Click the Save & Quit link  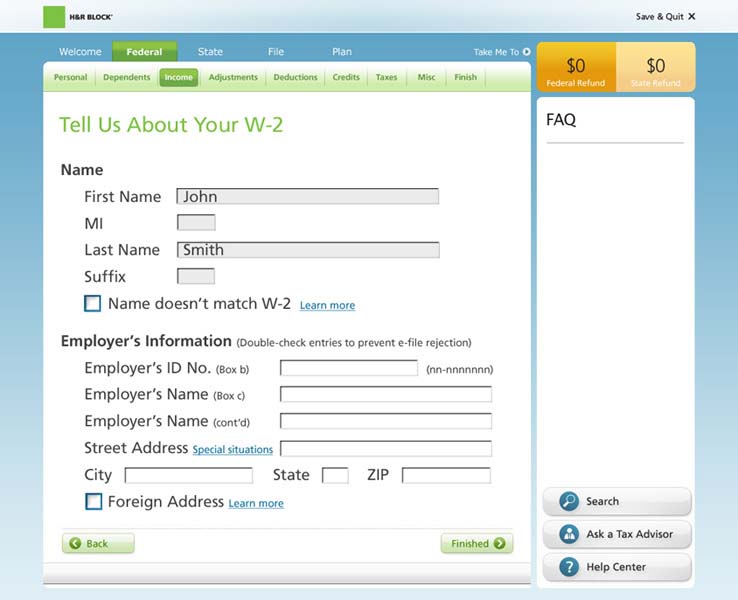point(660,16)
